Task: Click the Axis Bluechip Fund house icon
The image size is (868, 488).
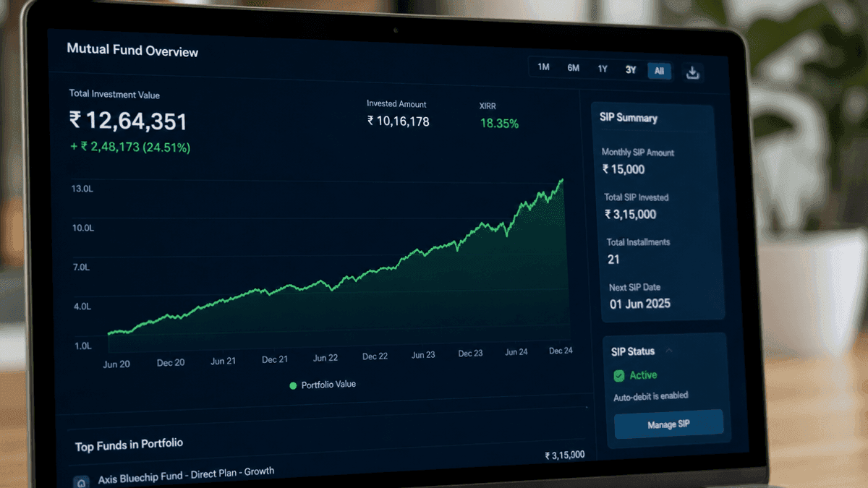Action: (x=82, y=481)
